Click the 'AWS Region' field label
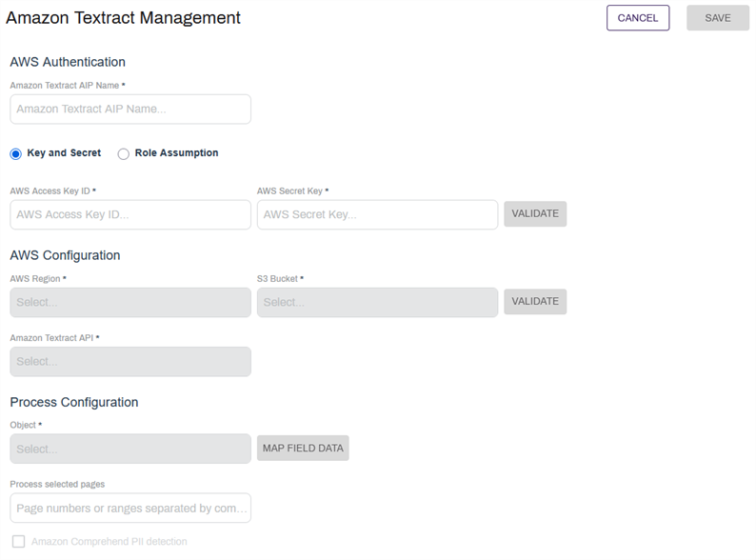 click(x=35, y=279)
